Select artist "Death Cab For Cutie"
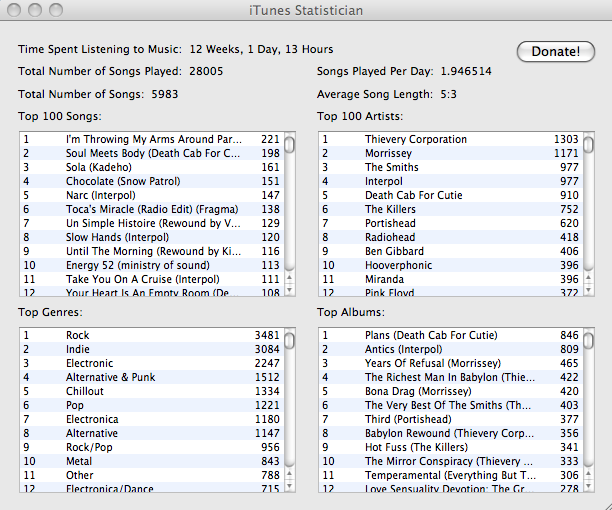 click(x=451, y=195)
